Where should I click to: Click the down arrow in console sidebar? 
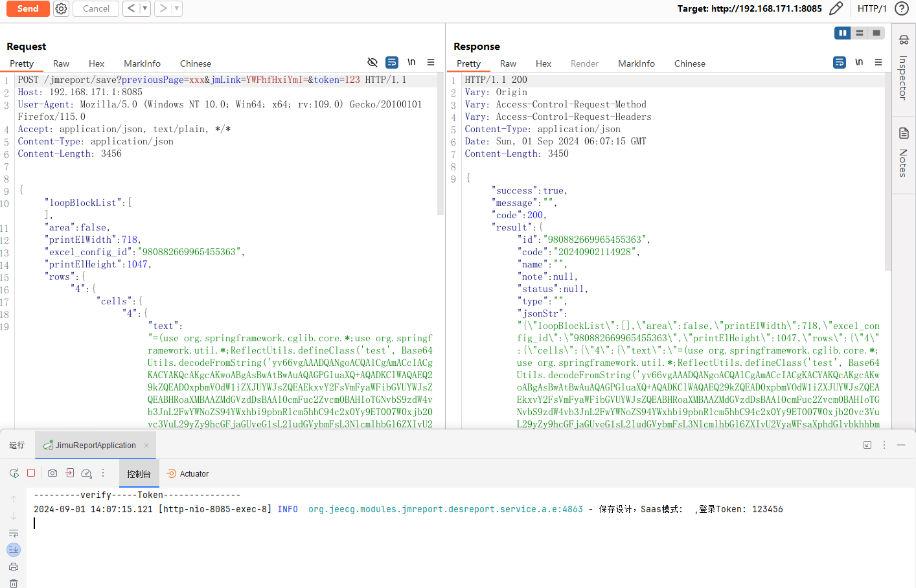14,516
